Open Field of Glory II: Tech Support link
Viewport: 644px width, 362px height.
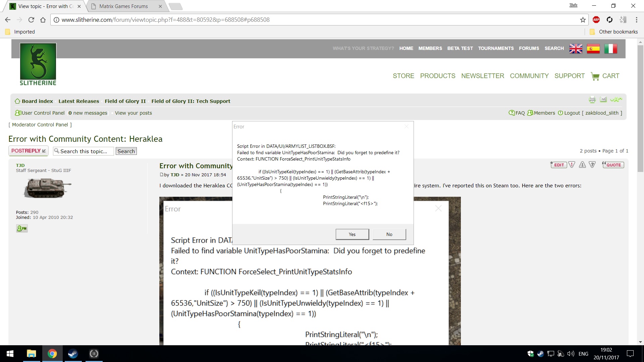coord(191,101)
